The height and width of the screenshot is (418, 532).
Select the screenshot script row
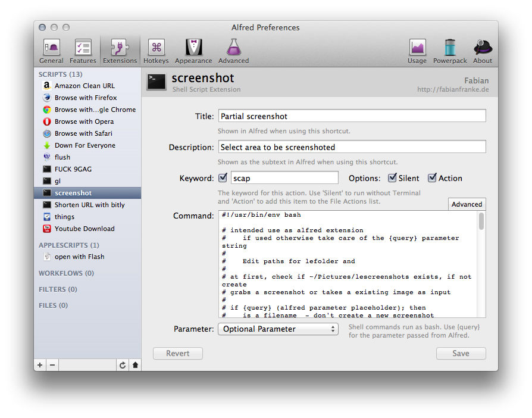(x=87, y=193)
